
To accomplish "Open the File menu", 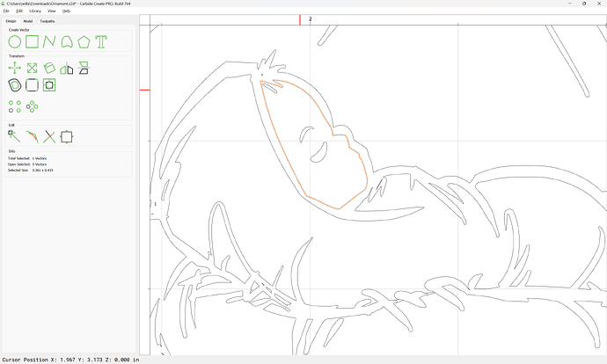I will (6, 11).
